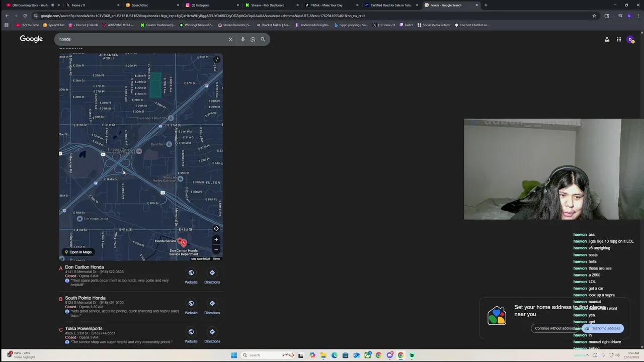The width and height of the screenshot is (644, 362).
Task: Zoom in on the map
Action: point(216,240)
